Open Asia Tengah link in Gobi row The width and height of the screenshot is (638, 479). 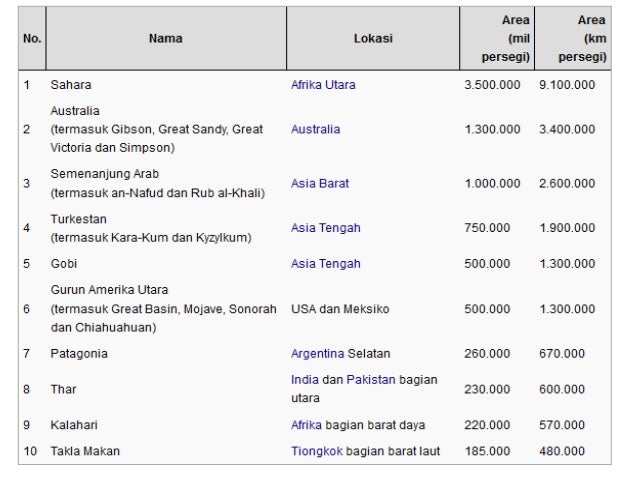point(325,264)
